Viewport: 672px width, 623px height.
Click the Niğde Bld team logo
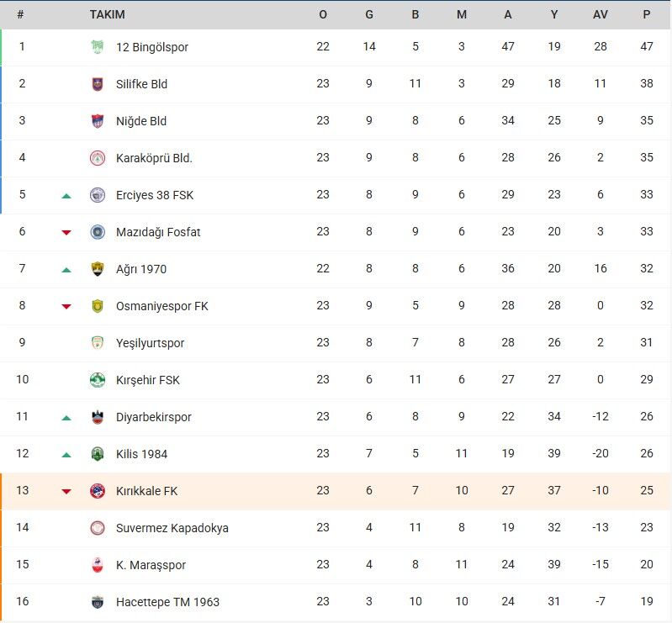(98, 121)
